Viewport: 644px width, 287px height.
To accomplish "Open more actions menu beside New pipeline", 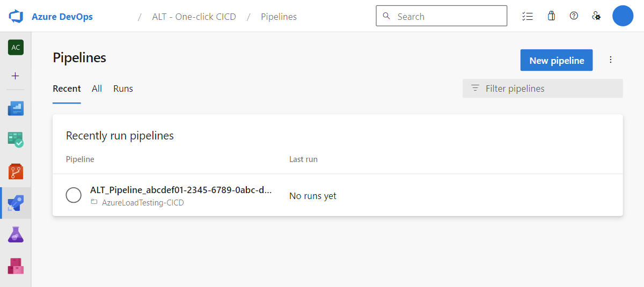I will [x=610, y=60].
